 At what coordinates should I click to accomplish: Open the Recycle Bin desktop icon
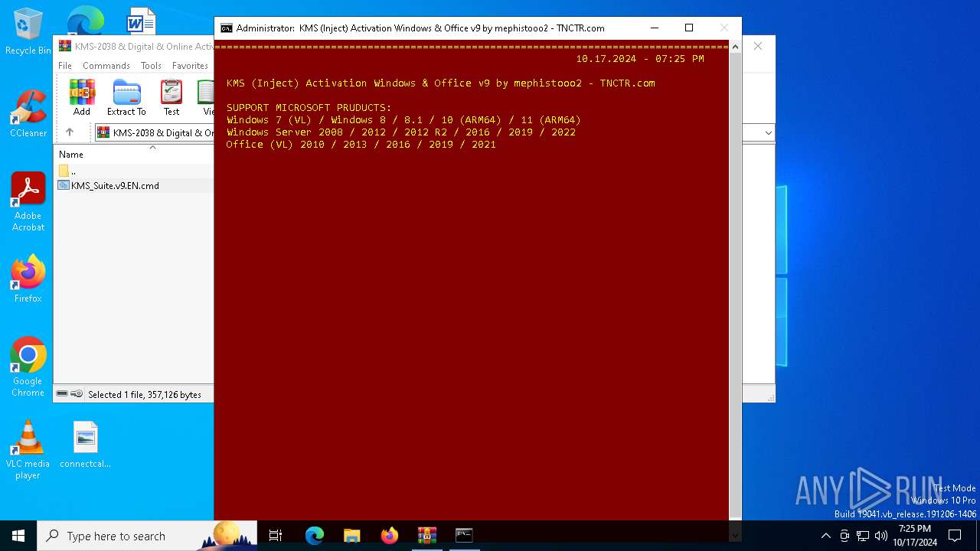tap(28, 31)
